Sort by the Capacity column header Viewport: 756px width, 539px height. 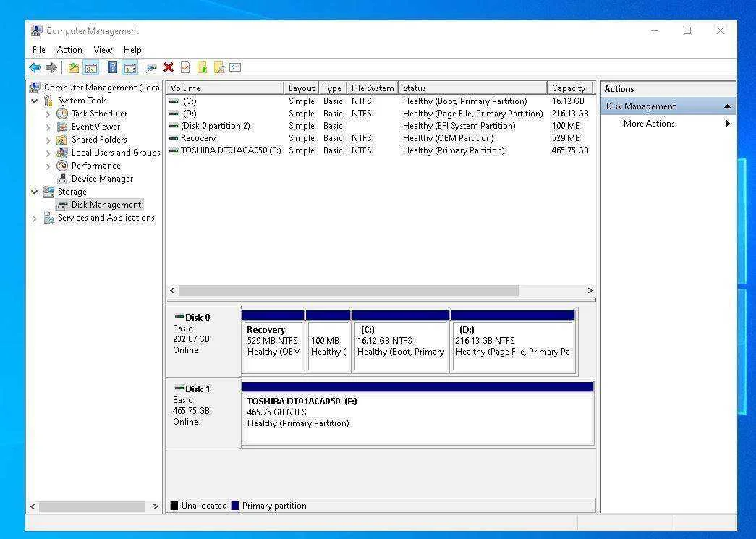point(570,88)
